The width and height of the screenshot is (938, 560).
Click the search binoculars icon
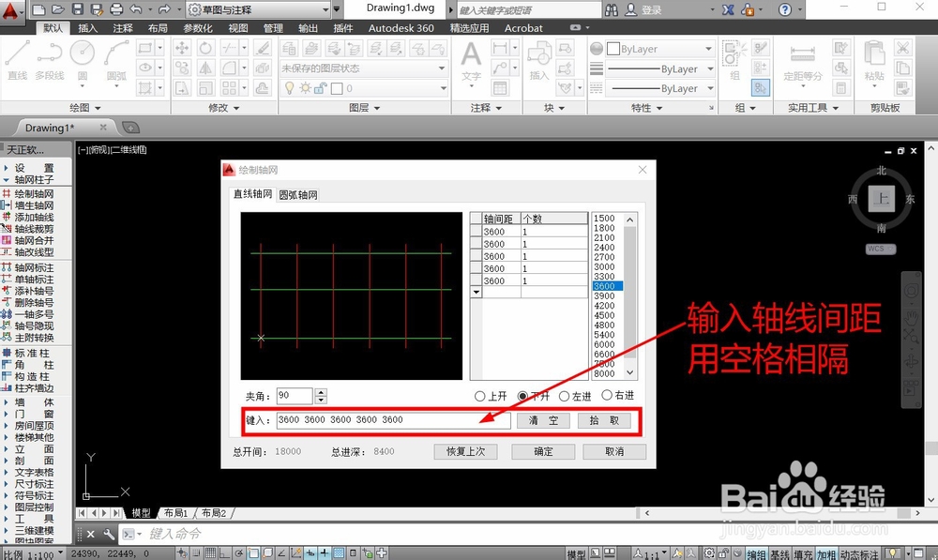(612, 9)
